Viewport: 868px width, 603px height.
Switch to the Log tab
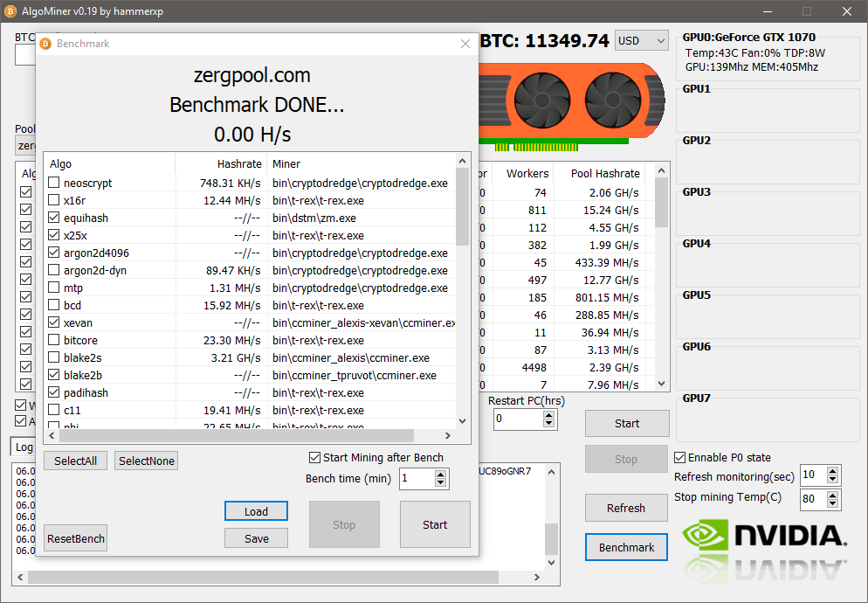pos(24,447)
